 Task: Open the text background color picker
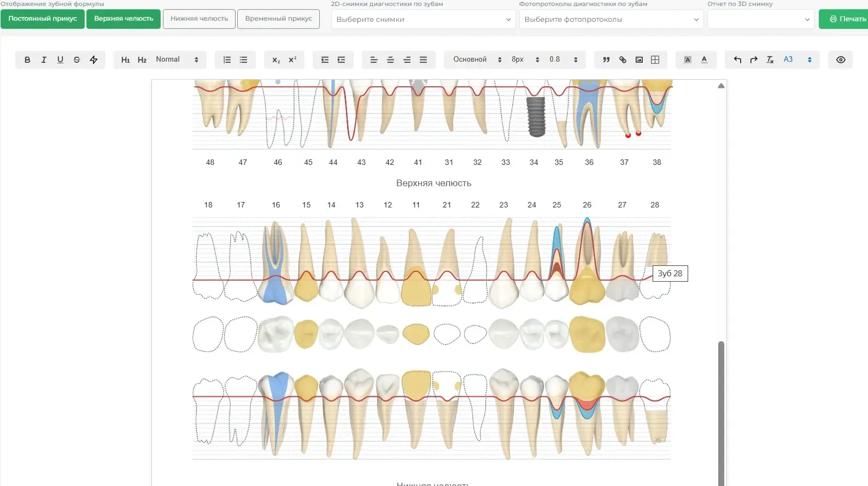[688, 60]
